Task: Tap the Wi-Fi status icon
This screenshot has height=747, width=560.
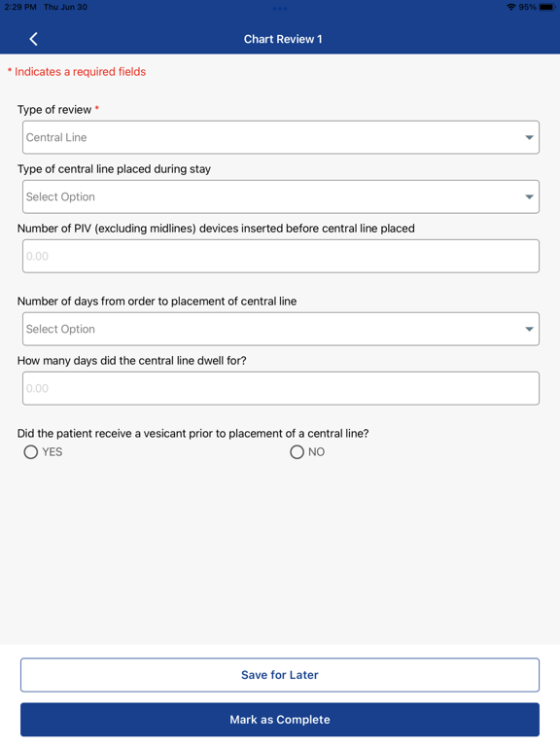Action: click(x=511, y=7)
